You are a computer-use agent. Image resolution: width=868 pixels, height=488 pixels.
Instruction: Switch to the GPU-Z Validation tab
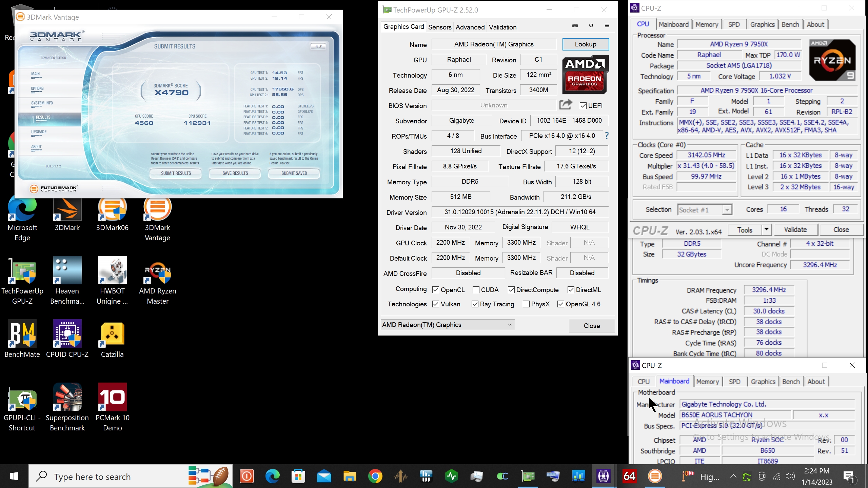click(x=502, y=27)
